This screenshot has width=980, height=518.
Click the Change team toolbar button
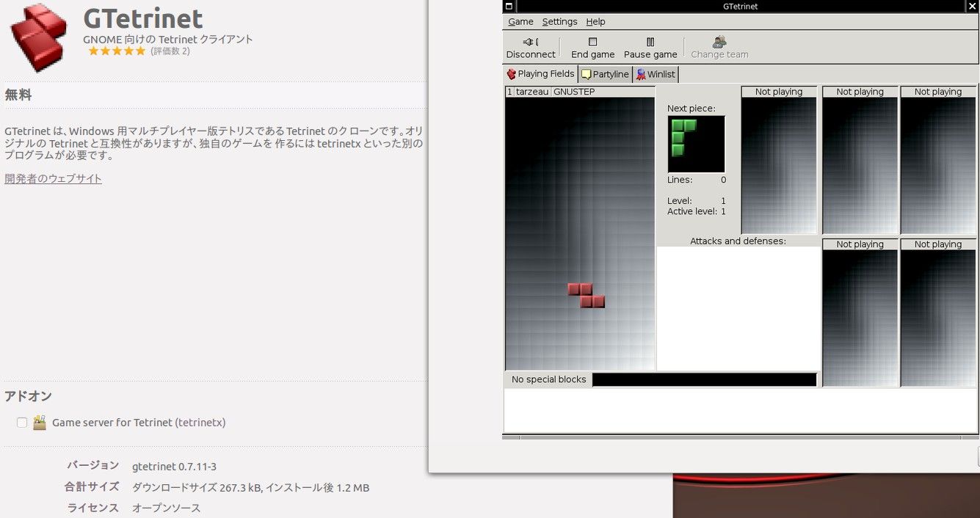click(719, 48)
